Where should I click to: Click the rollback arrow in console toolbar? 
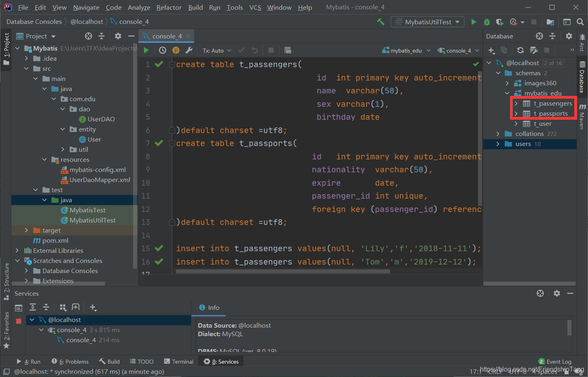click(254, 50)
